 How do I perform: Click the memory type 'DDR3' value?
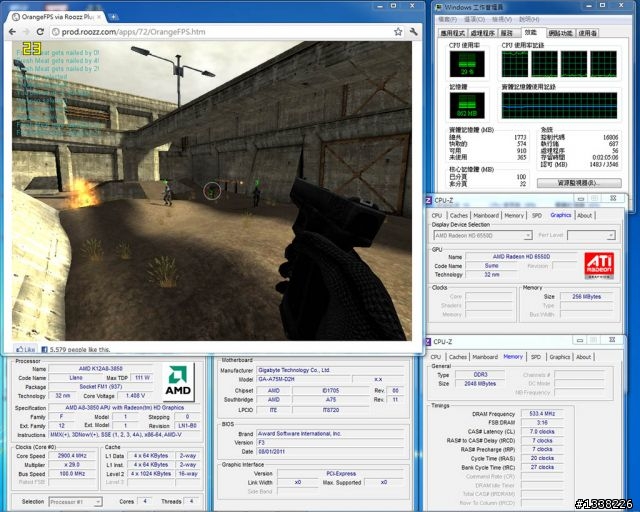pos(480,374)
